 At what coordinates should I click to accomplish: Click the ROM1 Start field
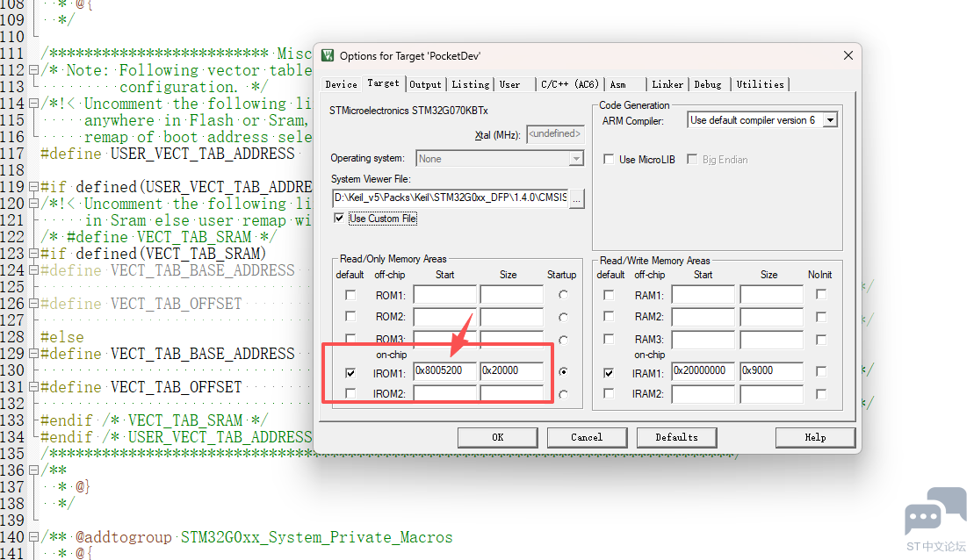[444, 294]
